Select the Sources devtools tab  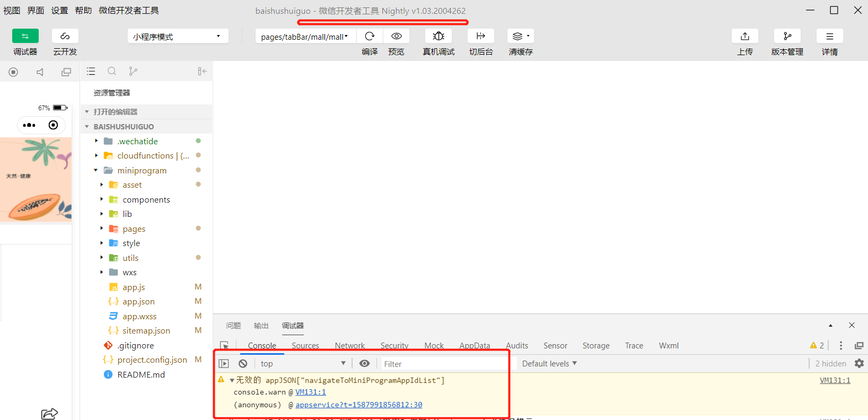click(x=305, y=346)
